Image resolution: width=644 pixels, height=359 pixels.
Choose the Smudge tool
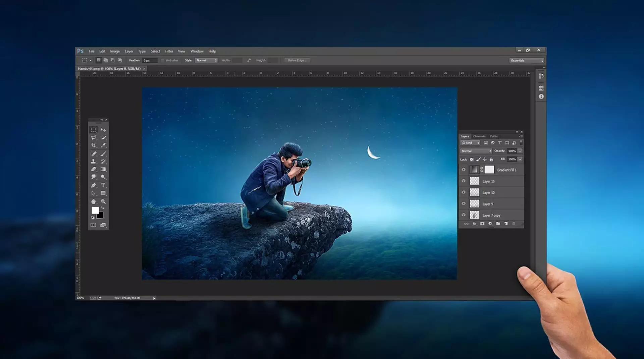click(x=94, y=177)
